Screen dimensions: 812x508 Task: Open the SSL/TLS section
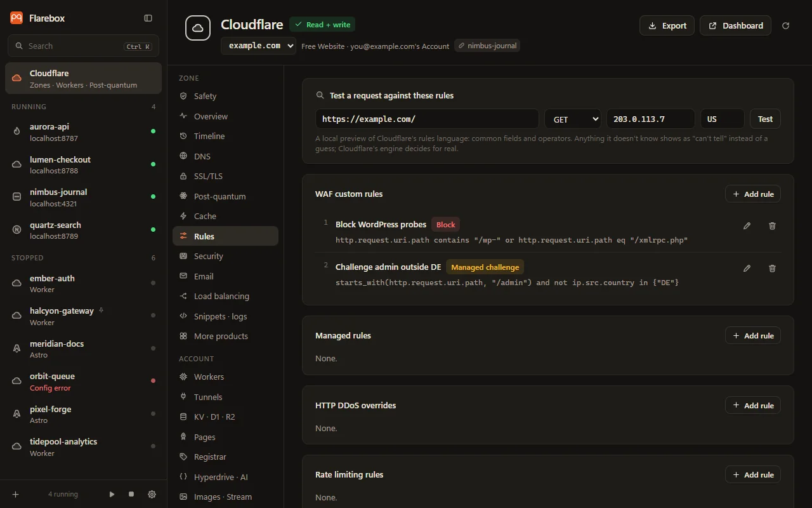(225, 176)
